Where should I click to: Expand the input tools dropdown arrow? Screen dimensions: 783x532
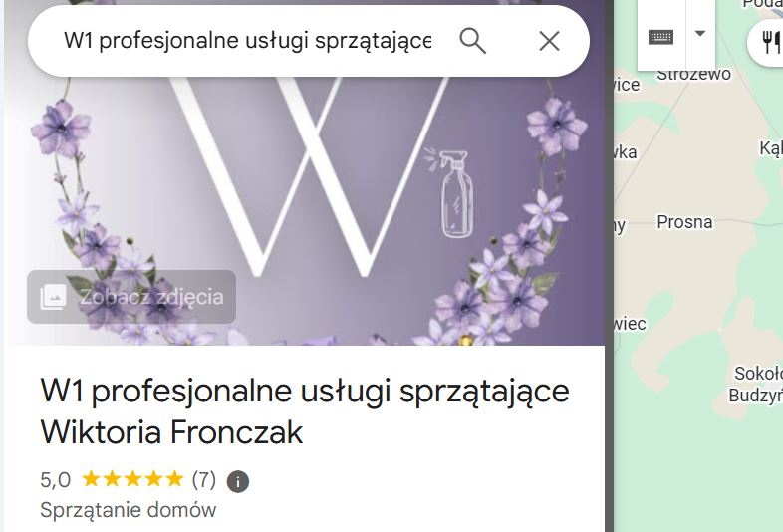[x=700, y=34]
